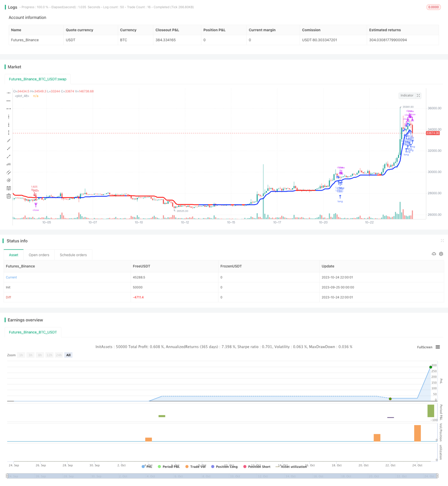The image size is (448, 486).
Task: Switch to the Futures_Binance_BTC_USDT:swap market tab
Action: click(38, 79)
